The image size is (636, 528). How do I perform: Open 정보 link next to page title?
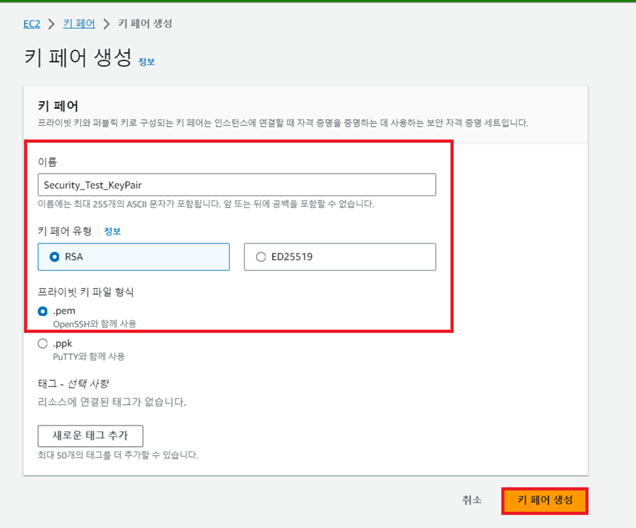coord(146,62)
